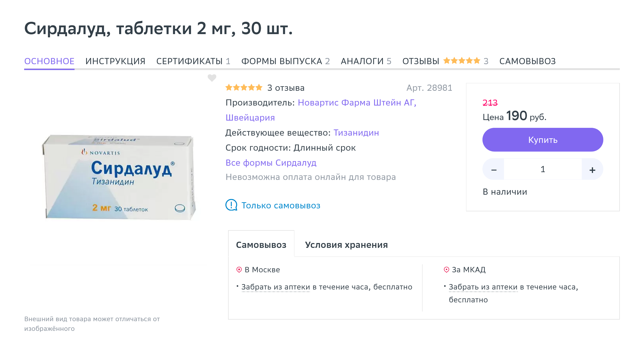
Task: View the ФОРМЫ ВЫПУСКА tab
Action: (286, 61)
